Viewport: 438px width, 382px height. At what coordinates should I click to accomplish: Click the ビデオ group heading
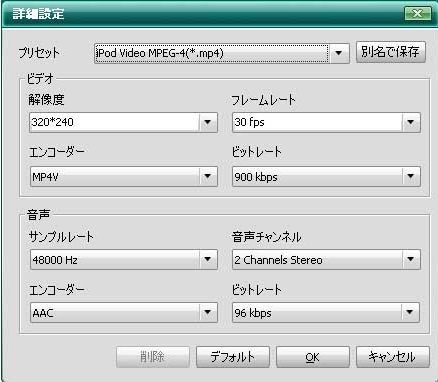[40, 78]
